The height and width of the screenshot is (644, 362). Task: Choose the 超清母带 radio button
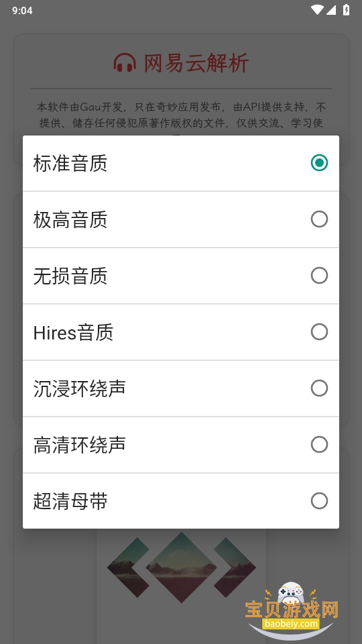pos(319,500)
